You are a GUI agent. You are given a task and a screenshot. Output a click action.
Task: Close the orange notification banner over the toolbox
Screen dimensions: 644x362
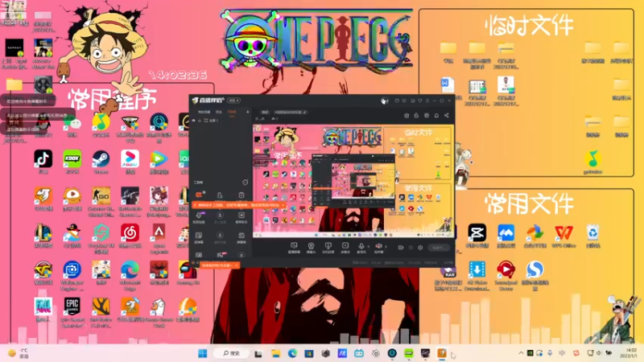click(283, 205)
